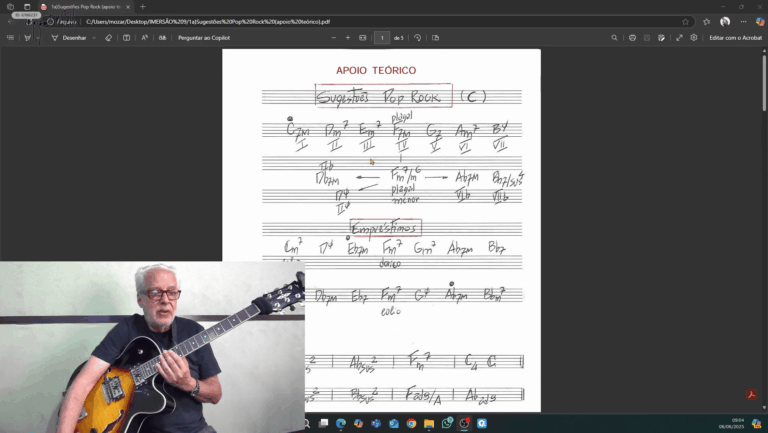768x433 pixels.
Task: Open a new browser tab
Action: pyautogui.click(x=142, y=7)
